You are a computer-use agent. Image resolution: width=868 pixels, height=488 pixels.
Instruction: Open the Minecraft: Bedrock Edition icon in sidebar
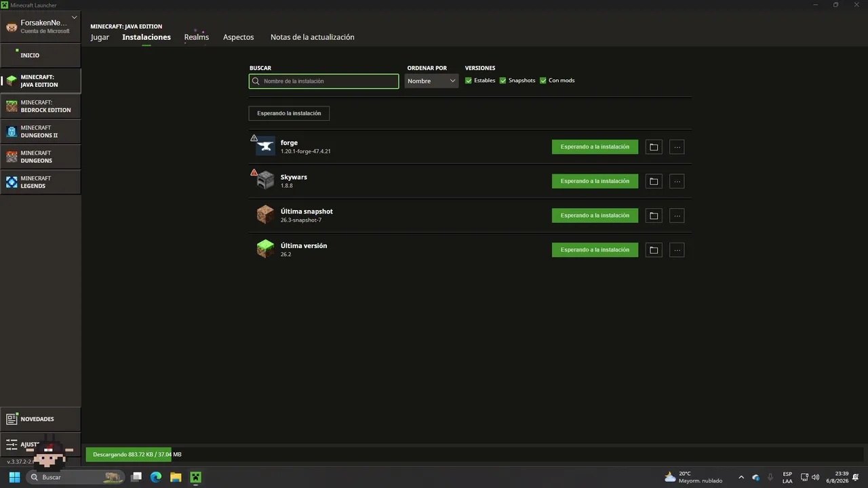tap(12, 106)
